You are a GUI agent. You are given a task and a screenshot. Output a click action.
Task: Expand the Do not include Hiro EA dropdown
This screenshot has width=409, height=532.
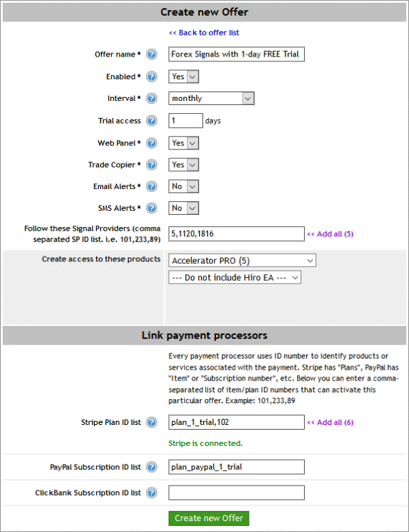[x=234, y=278]
